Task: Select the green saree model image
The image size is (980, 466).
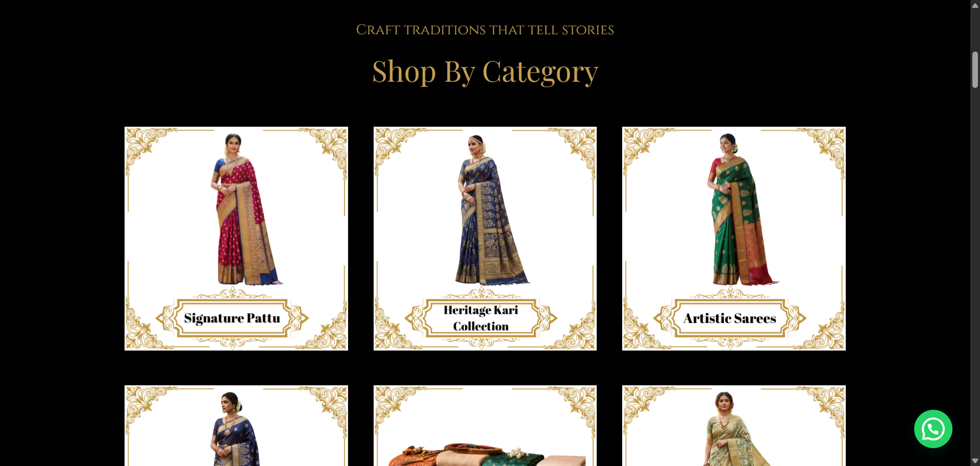Action: click(x=741, y=209)
